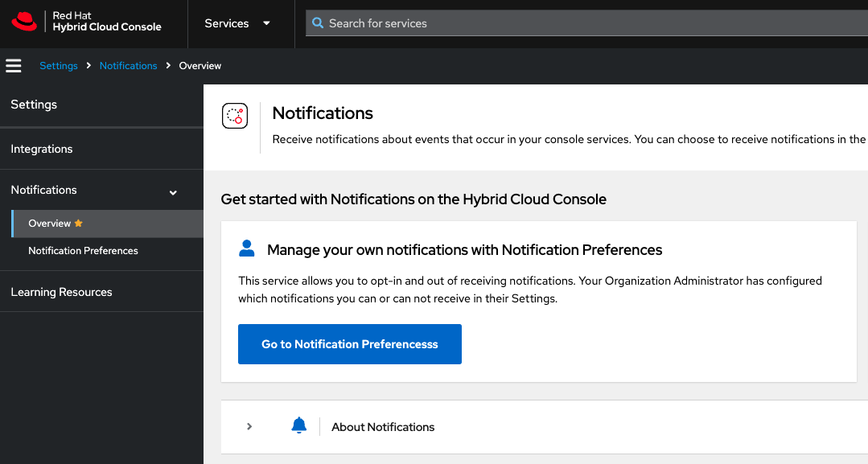Click the user icon in preferences card

tap(247, 248)
